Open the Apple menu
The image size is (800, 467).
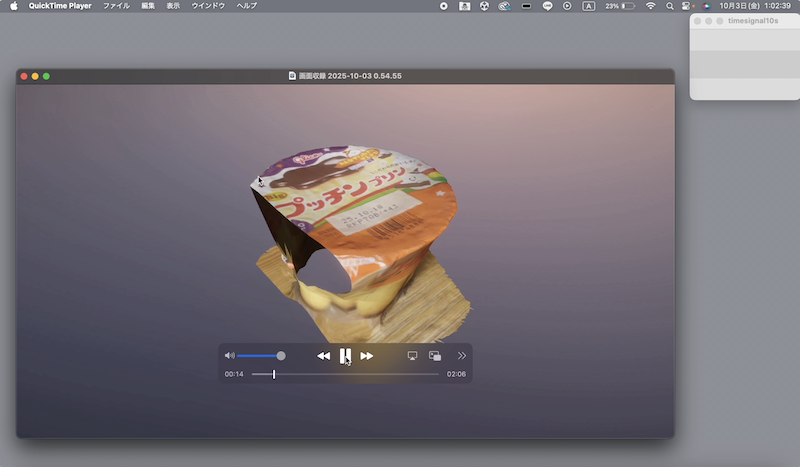tap(14, 6)
